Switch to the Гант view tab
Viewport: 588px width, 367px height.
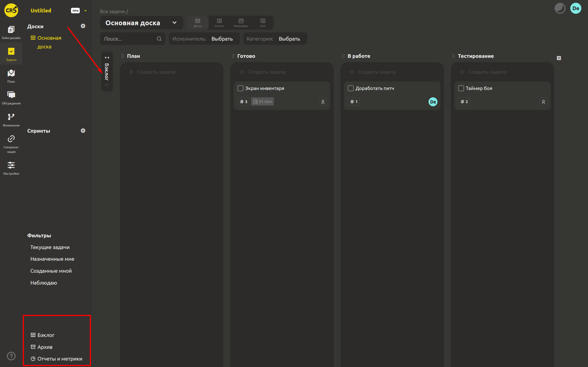pos(263,23)
